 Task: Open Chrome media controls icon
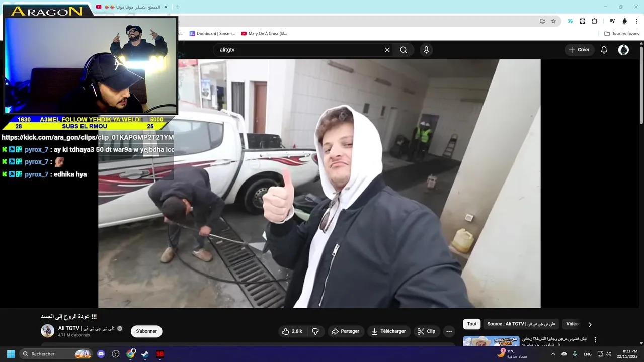point(612,21)
